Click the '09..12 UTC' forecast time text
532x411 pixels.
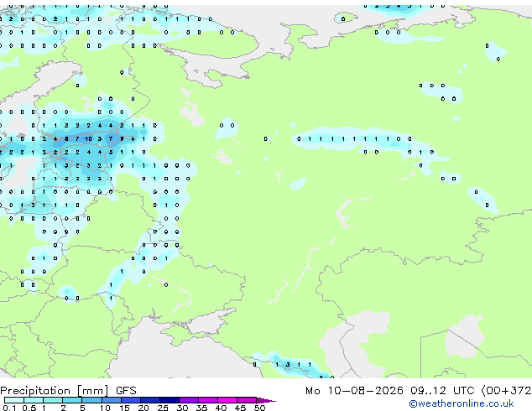pos(441,391)
